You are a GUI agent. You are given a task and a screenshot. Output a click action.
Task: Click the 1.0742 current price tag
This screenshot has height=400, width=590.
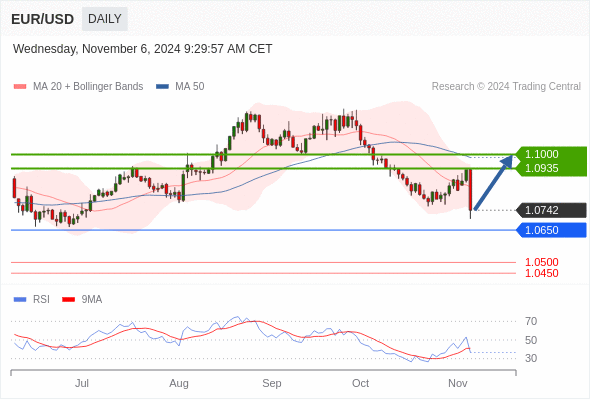[x=552, y=210]
